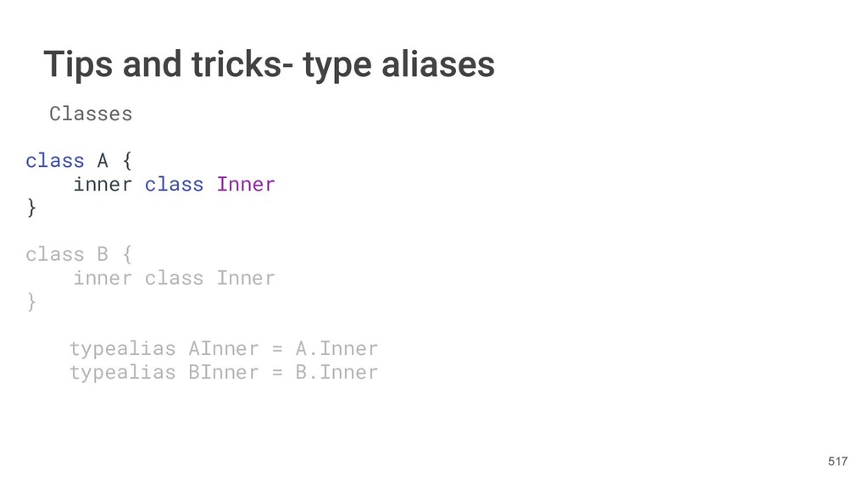Click the blue "class" keyword before purple Inner
The width and height of the screenshot is (868, 488).
pyautogui.click(x=174, y=184)
